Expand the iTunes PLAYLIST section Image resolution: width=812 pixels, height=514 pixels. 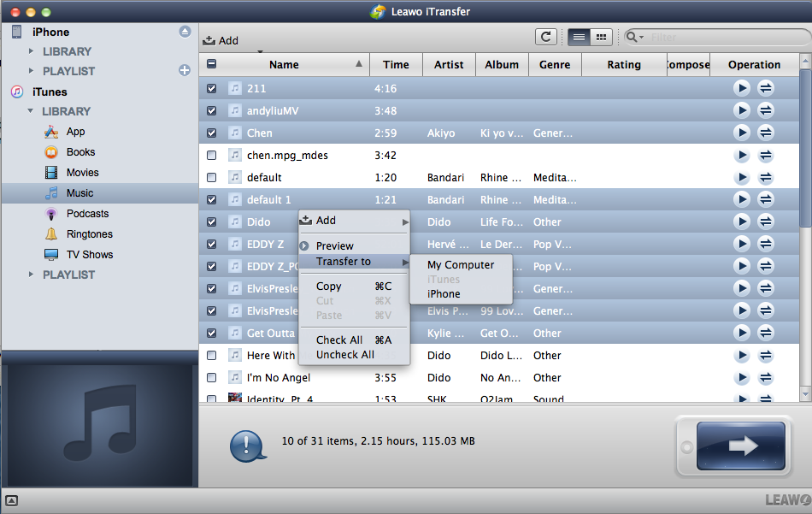[32, 275]
